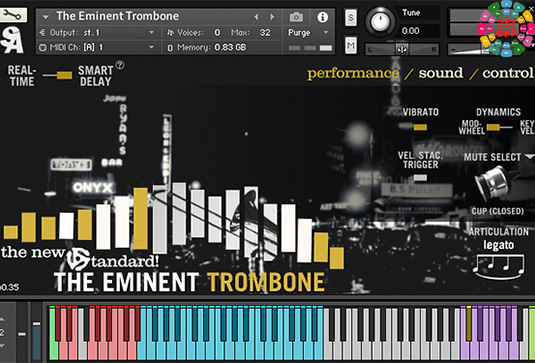Go to previous instrument preset arrow

256,17
